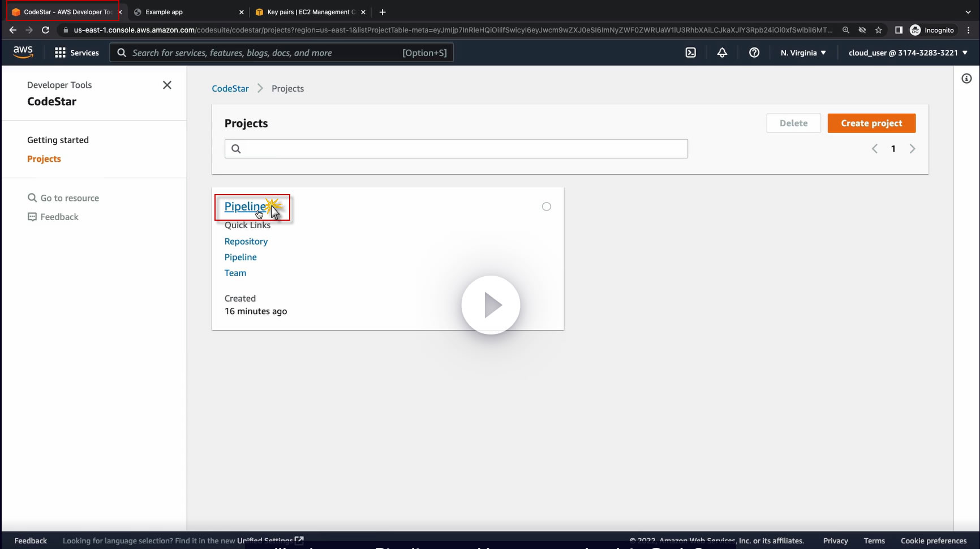The width and height of the screenshot is (980, 549).
Task: Open a new browser tab
Action: pos(382,12)
